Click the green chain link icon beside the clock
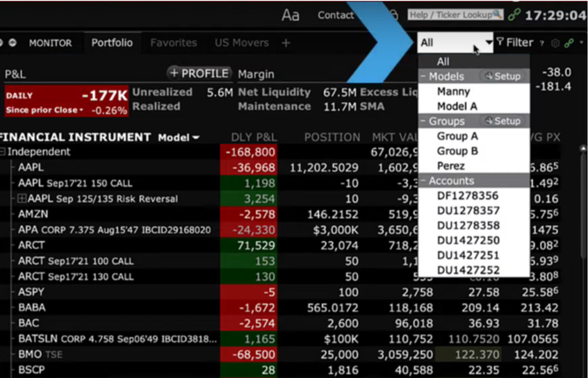 point(514,15)
